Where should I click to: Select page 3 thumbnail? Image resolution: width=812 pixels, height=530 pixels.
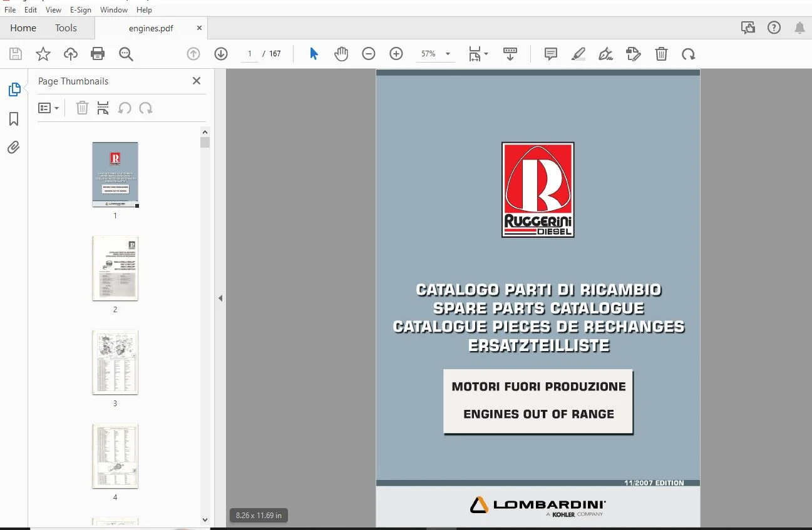pos(115,362)
